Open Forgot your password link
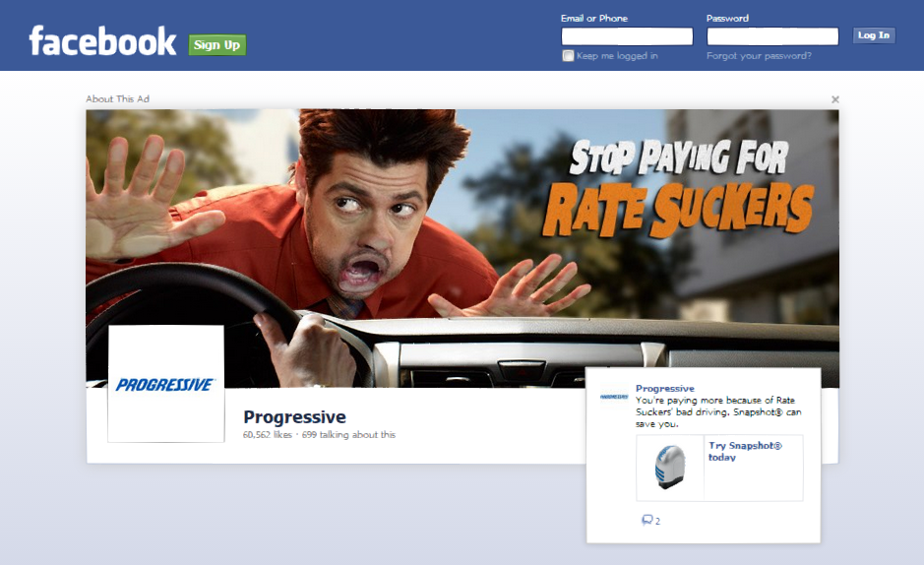Viewport: 924px width, 565px height. (759, 56)
